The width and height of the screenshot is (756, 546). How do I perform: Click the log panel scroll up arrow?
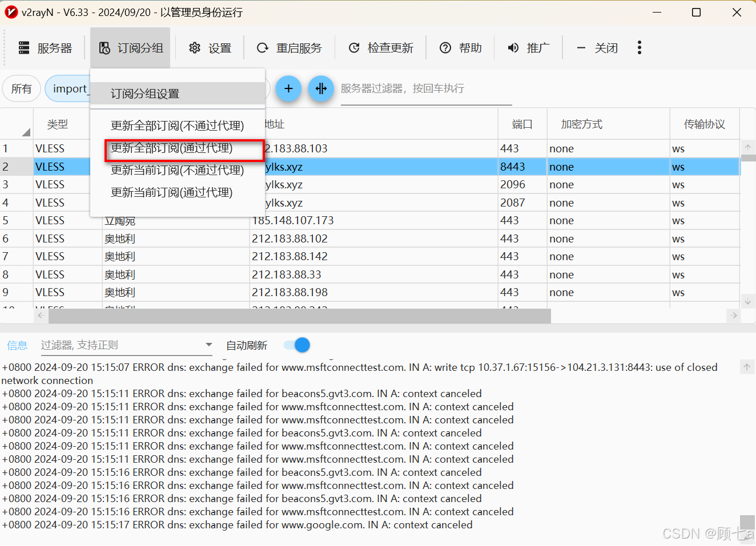[x=747, y=367]
